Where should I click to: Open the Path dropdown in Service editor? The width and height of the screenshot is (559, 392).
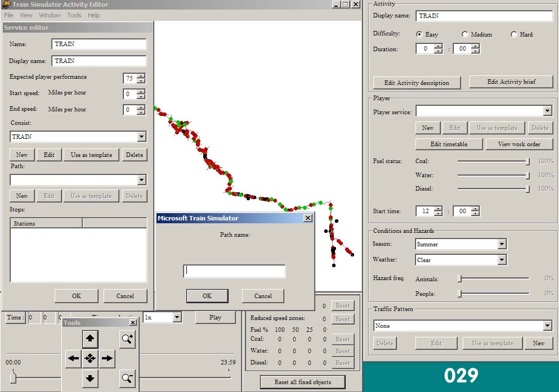coord(141,180)
